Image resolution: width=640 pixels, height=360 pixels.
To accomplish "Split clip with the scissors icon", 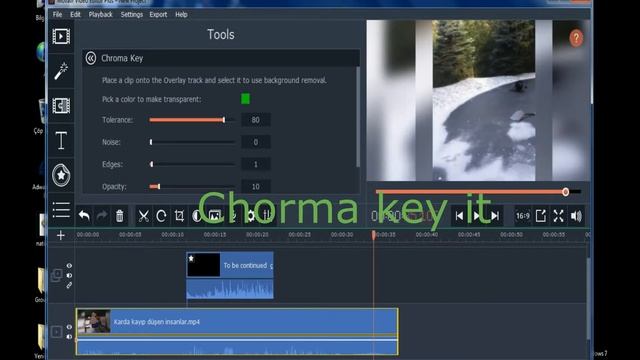I will point(143,216).
